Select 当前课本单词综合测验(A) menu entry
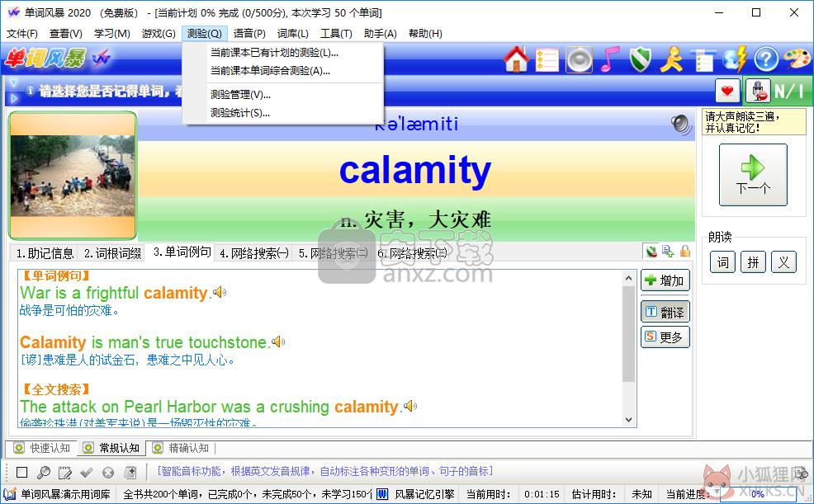814x504 pixels. pos(283,70)
